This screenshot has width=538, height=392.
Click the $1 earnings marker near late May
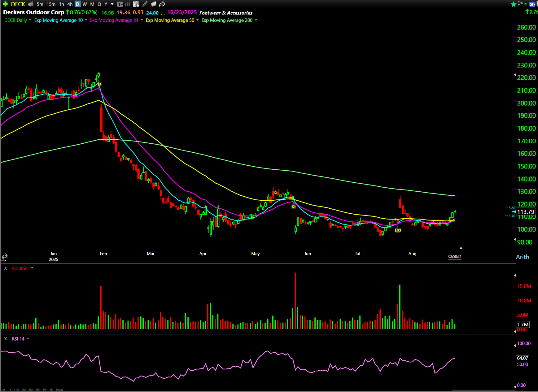pyautogui.click(x=294, y=207)
